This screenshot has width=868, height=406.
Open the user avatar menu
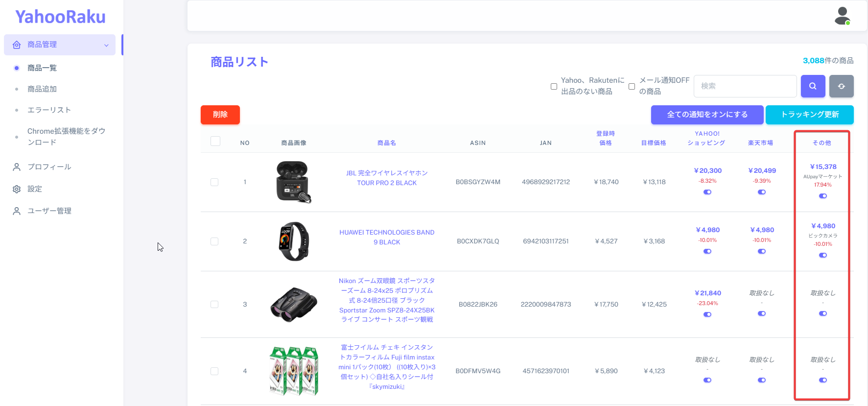(842, 16)
